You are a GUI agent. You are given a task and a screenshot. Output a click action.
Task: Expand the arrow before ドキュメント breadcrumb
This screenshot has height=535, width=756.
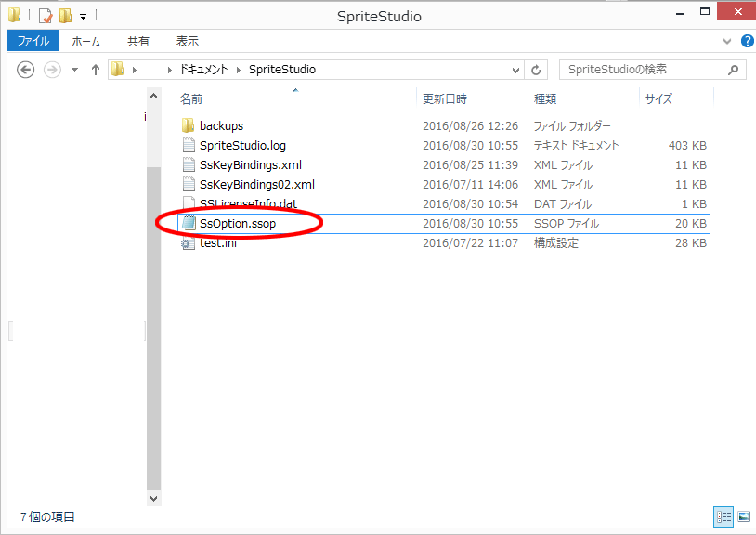170,70
